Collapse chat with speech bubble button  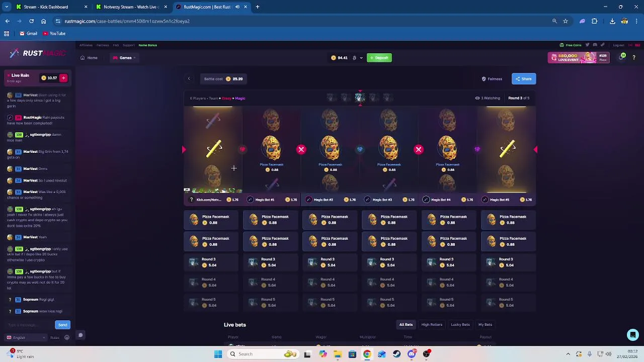coord(80,335)
